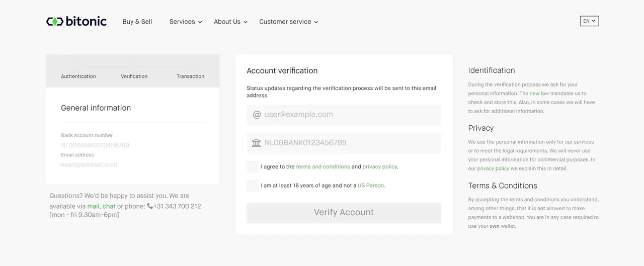This screenshot has width=644, height=266.
Task: Click the @ icon in email field
Action: click(257, 115)
